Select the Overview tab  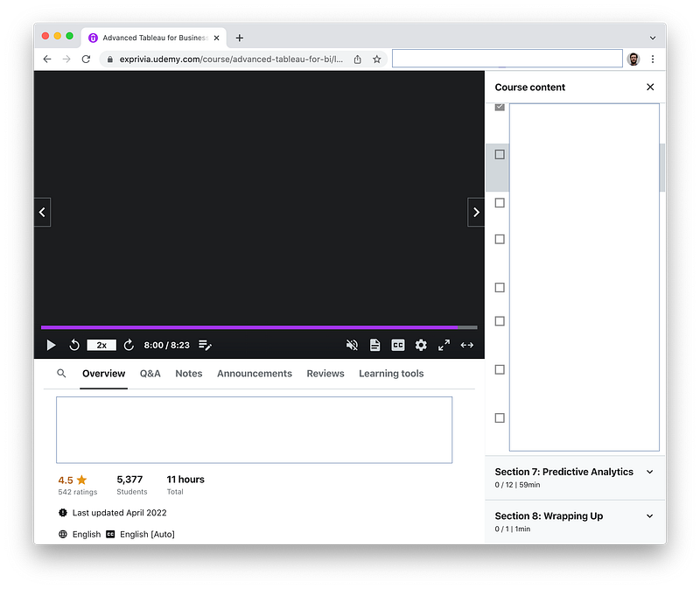coord(103,374)
